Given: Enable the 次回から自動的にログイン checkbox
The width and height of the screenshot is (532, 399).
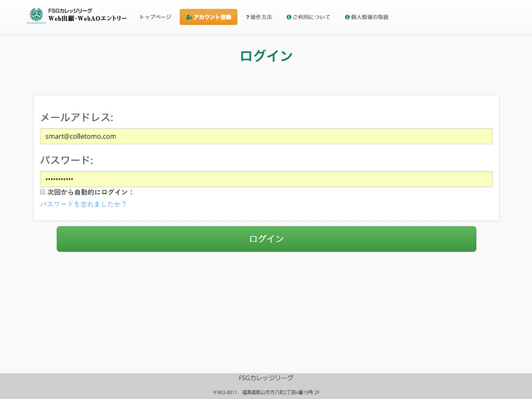Looking at the screenshot, I should [x=43, y=192].
